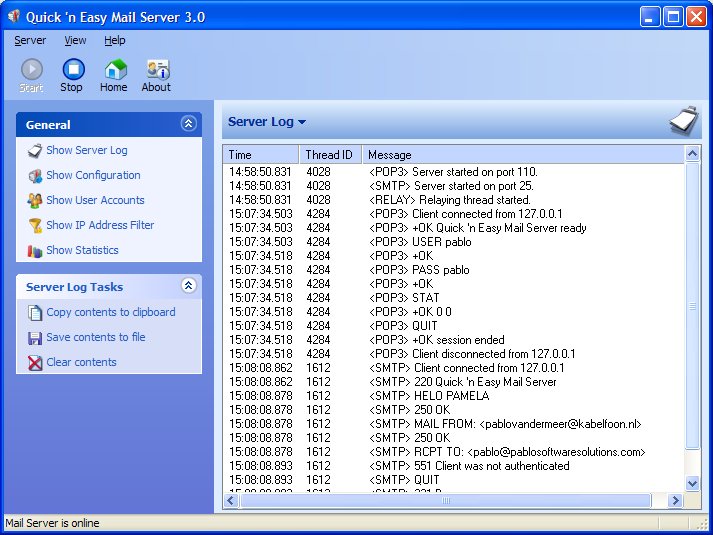Select the '220 Quick 'n Easy Mail Server' row

coord(453,382)
